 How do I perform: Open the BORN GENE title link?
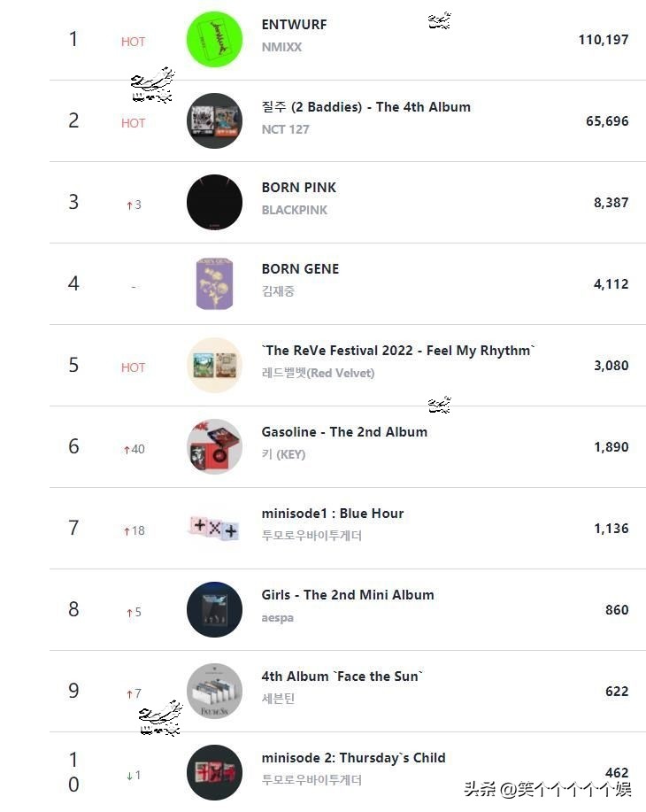pyautogui.click(x=300, y=268)
